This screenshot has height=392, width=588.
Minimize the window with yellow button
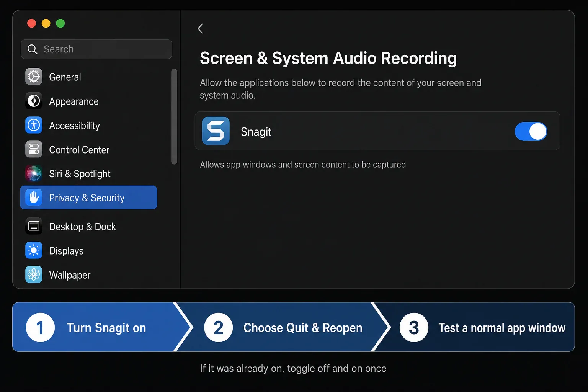tap(46, 23)
